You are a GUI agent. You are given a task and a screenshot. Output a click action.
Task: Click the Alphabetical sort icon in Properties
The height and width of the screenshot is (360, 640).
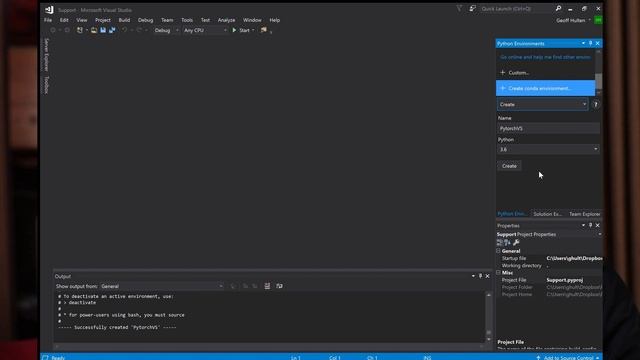coord(507,242)
